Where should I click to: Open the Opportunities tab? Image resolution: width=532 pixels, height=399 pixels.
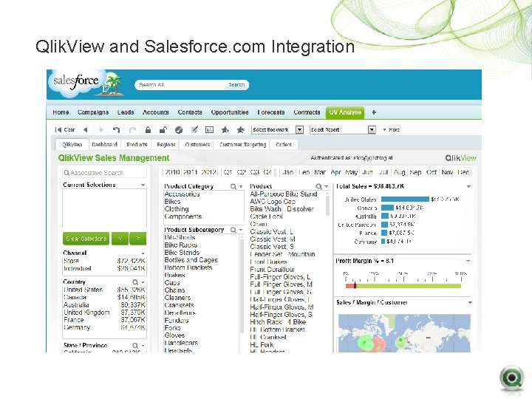pos(230,112)
